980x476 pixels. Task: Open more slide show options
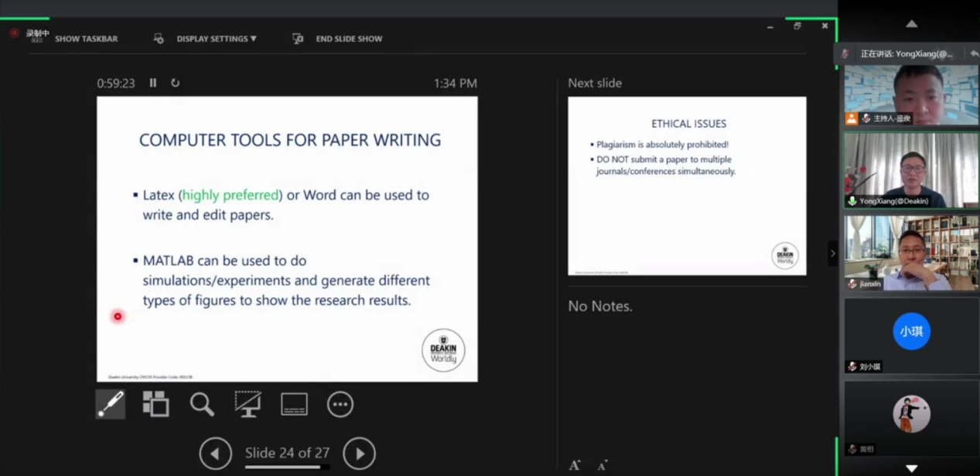pyautogui.click(x=340, y=404)
